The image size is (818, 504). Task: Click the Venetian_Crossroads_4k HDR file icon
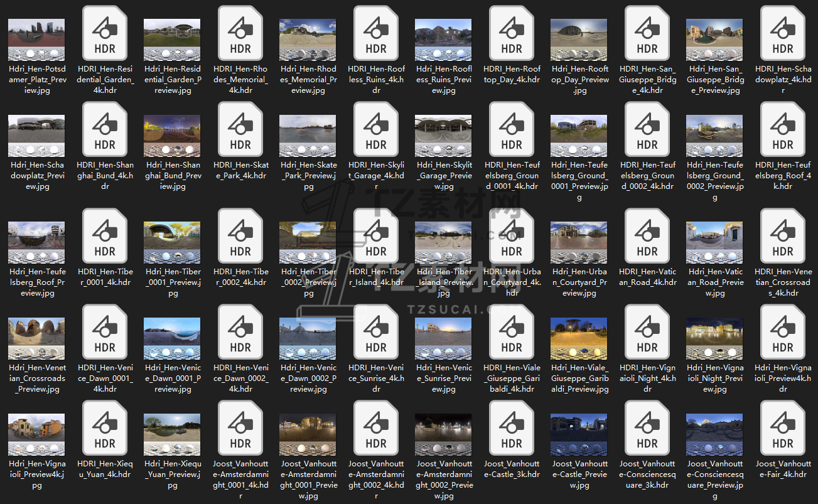[x=783, y=237]
